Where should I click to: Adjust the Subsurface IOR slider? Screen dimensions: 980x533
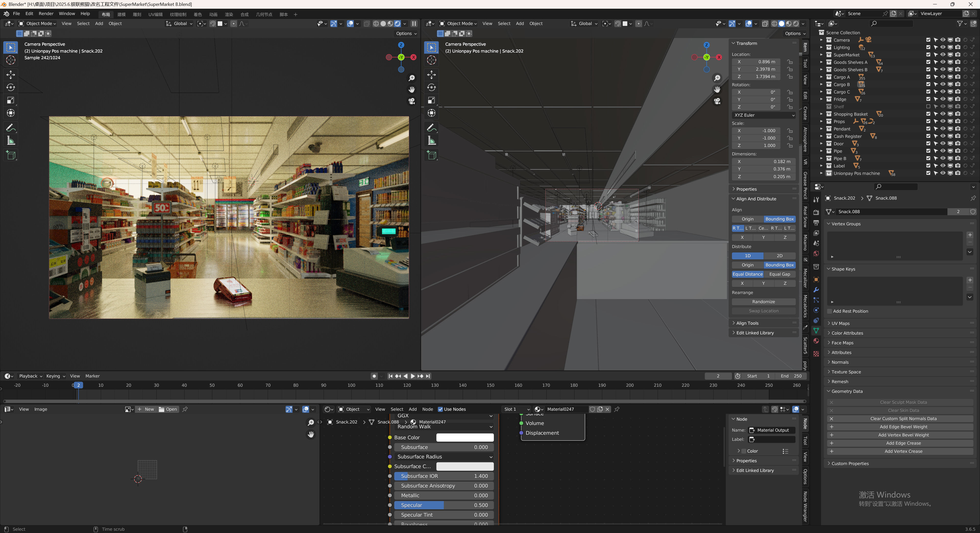[444, 476]
